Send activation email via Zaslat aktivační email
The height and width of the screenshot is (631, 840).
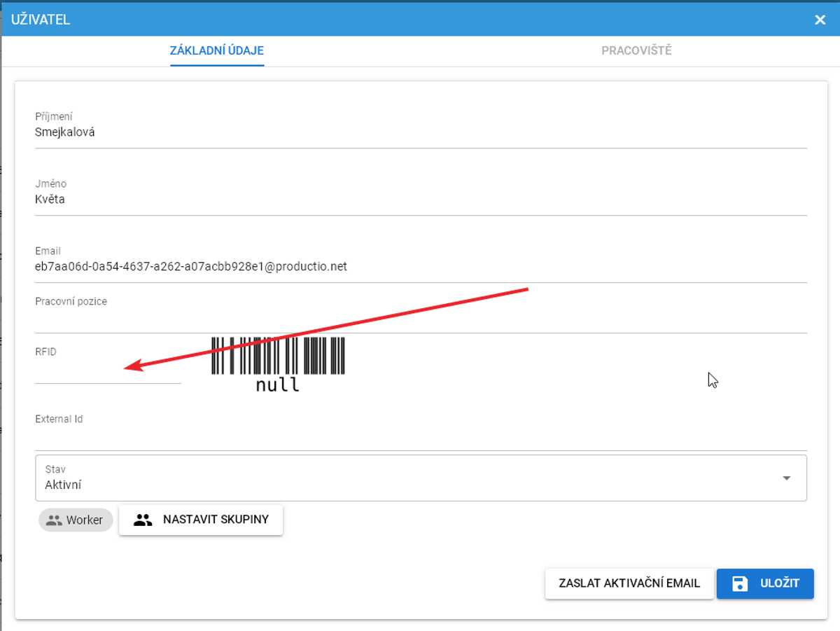click(629, 583)
